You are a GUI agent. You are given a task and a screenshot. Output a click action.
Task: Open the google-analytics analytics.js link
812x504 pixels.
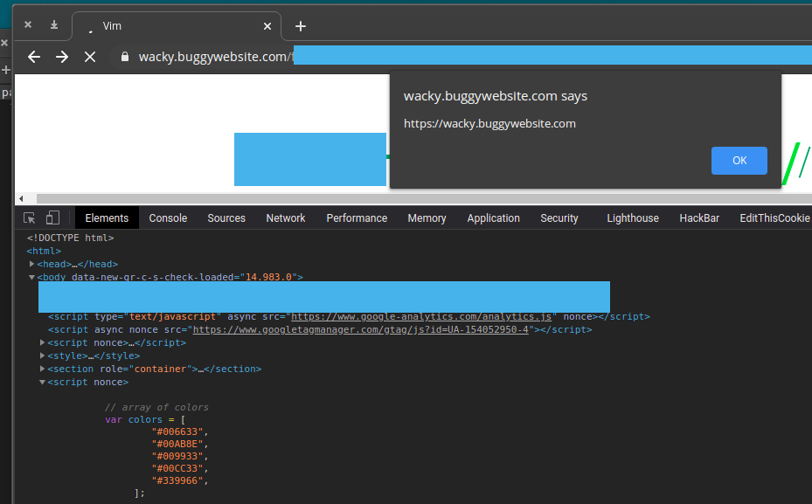[x=421, y=316]
